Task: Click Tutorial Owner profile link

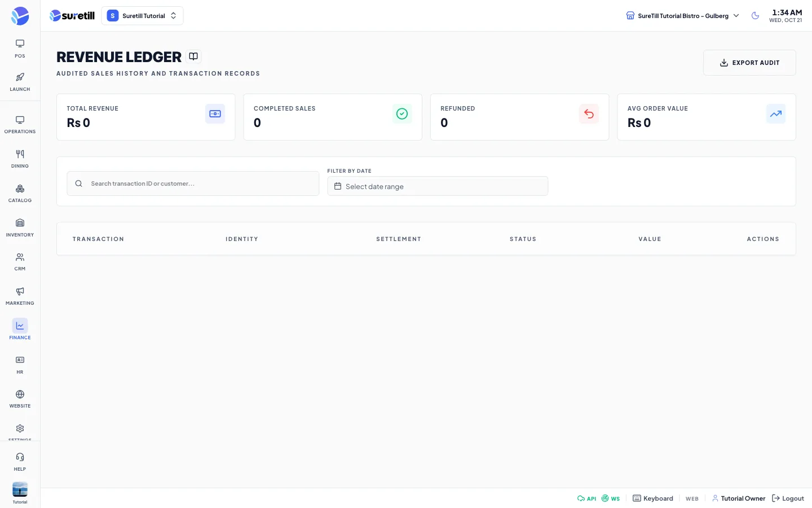Action: 739,498
